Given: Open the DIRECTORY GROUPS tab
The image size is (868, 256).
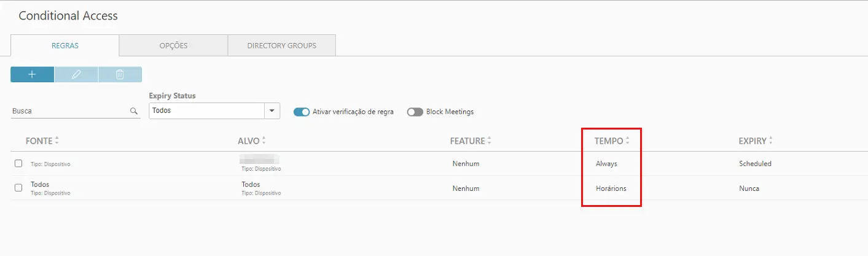Looking at the screenshot, I should click(x=281, y=45).
